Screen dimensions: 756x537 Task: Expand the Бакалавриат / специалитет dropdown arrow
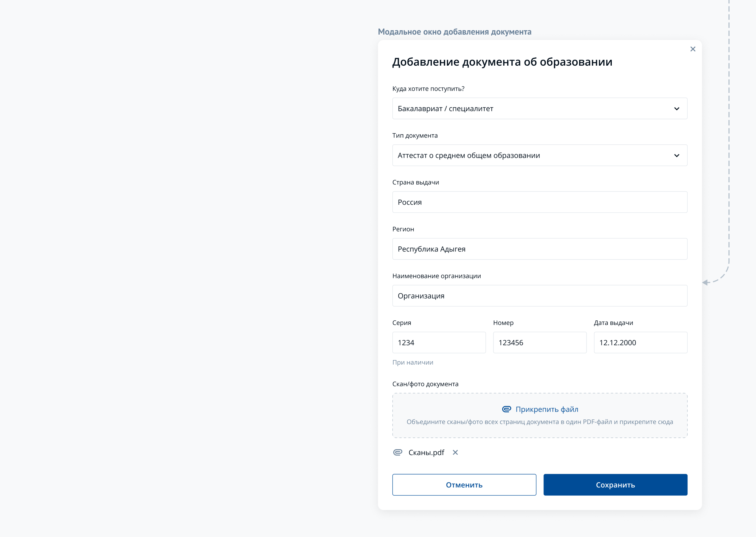676,109
